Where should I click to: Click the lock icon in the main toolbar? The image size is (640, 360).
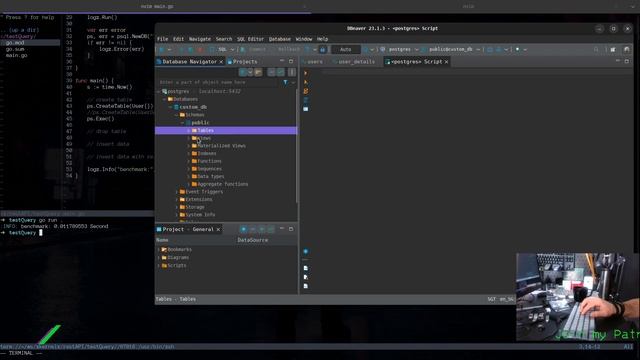tap(323, 49)
